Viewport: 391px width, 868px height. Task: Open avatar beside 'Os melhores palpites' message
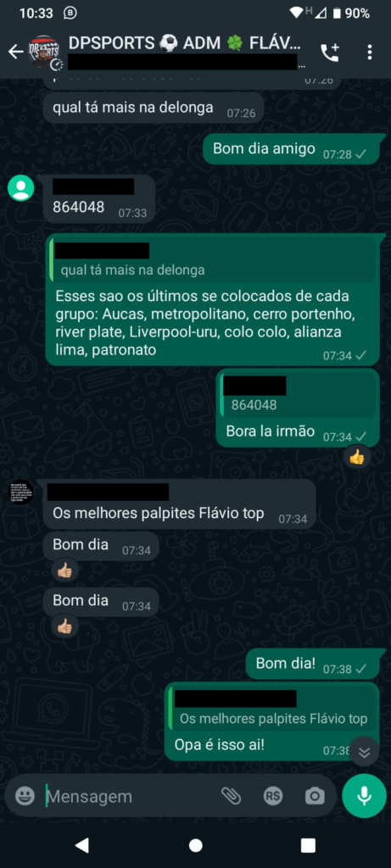[x=21, y=492]
